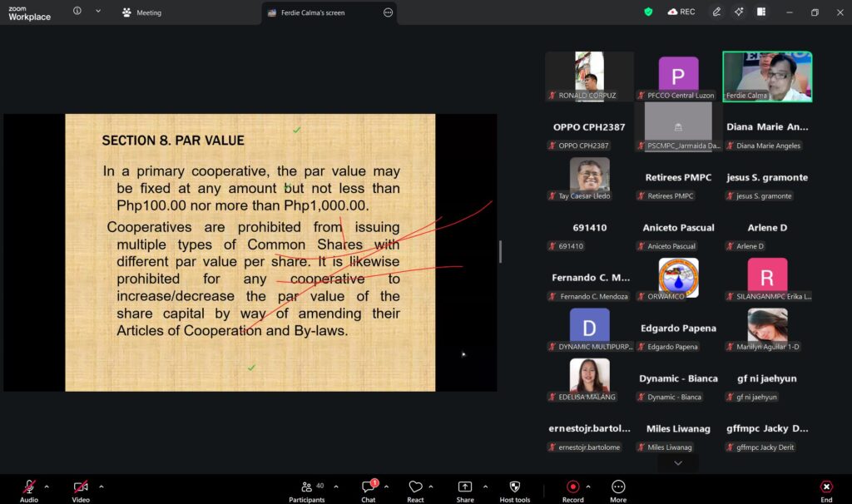
Task: Select Ferdie Calma's video thumbnail
Action: (767, 77)
